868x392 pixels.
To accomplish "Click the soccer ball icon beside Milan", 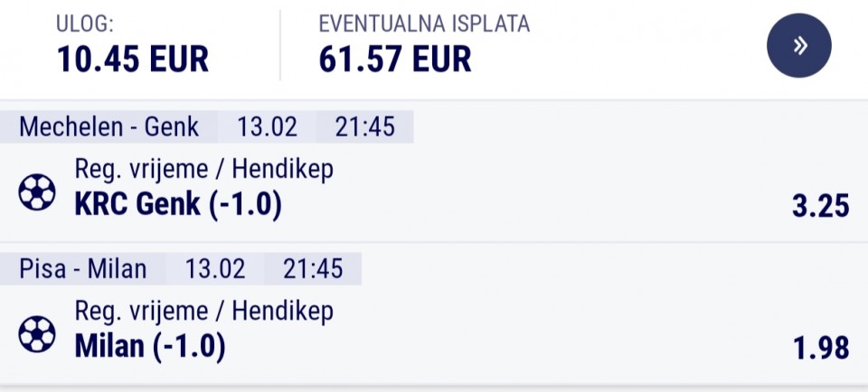I will point(37,334).
